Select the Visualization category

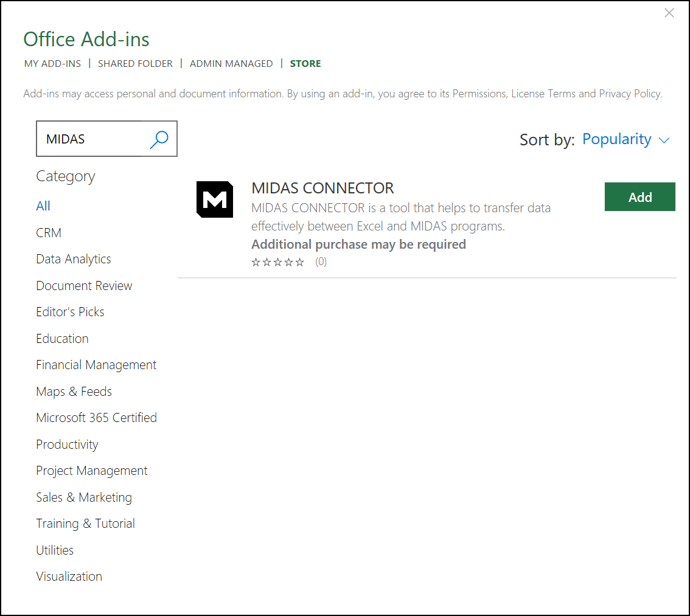click(x=69, y=576)
